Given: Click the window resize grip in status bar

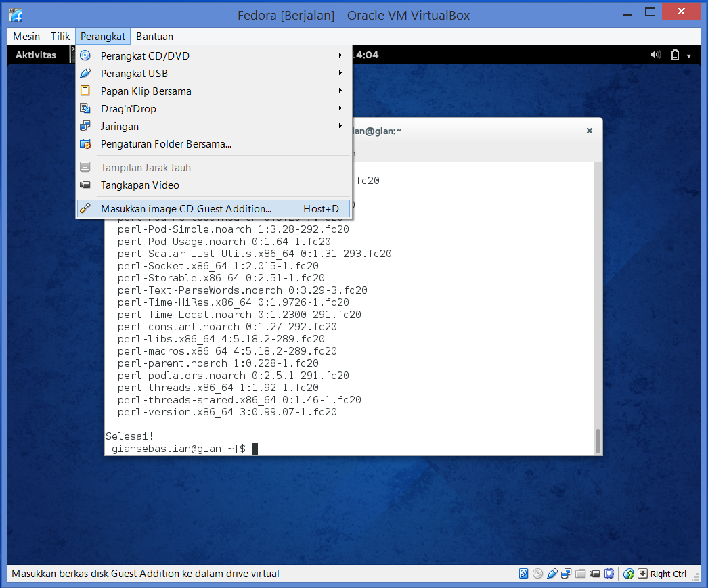Looking at the screenshot, I should pos(696,576).
